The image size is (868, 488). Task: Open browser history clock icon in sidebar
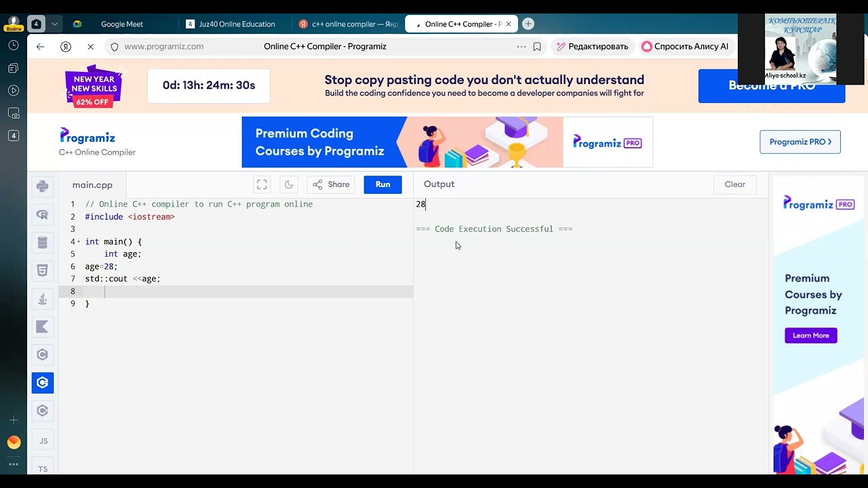(14, 45)
